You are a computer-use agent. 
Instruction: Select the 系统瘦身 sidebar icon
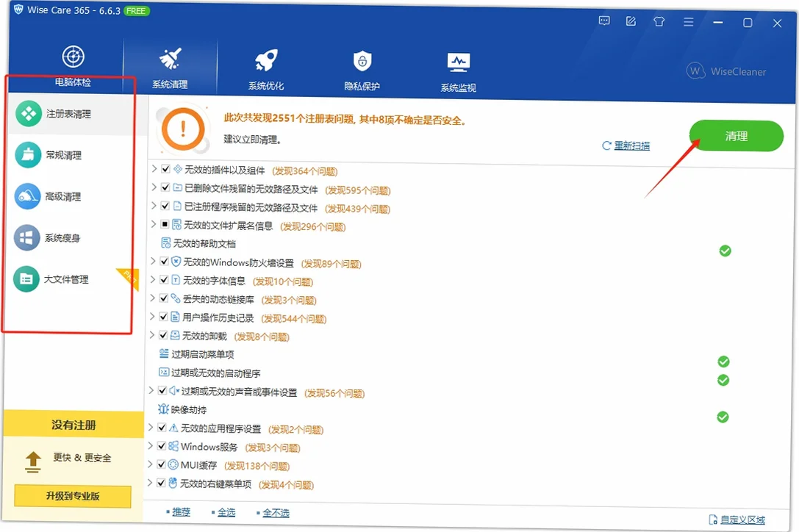coord(26,237)
